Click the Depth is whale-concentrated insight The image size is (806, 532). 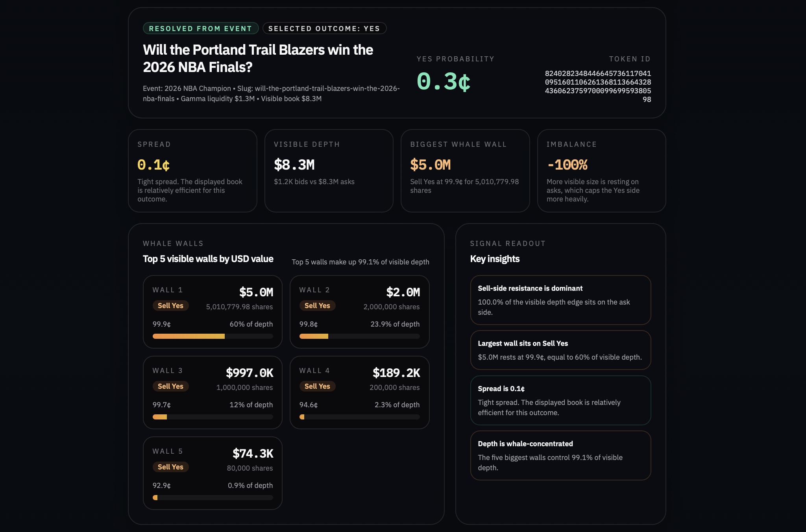[560, 456]
